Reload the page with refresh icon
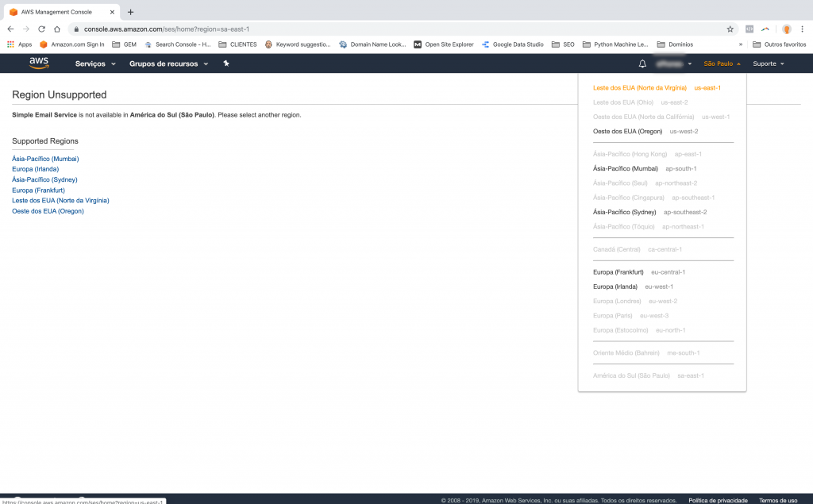Image resolution: width=813 pixels, height=504 pixels. point(41,29)
